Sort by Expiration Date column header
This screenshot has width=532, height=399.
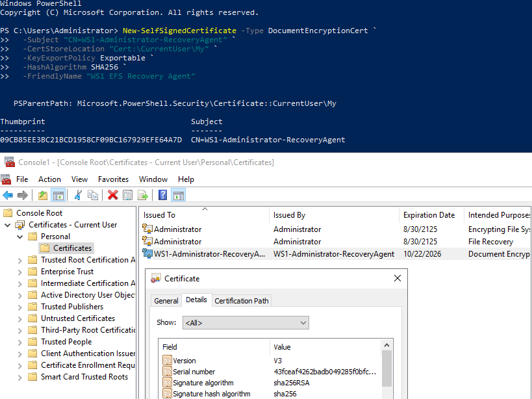coord(429,215)
